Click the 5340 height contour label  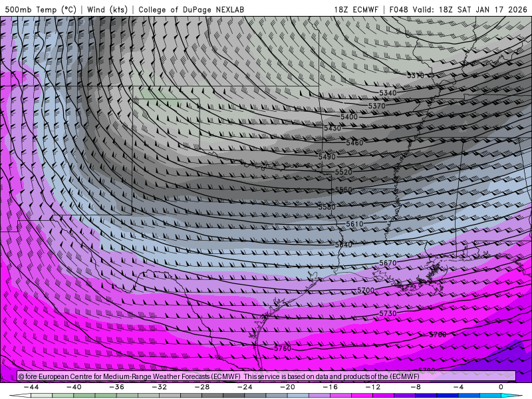(388, 92)
